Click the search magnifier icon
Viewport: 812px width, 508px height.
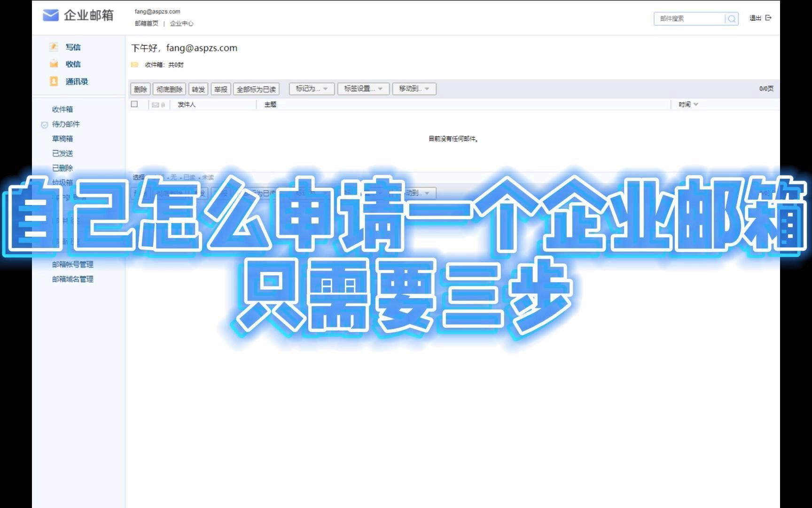click(732, 19)
